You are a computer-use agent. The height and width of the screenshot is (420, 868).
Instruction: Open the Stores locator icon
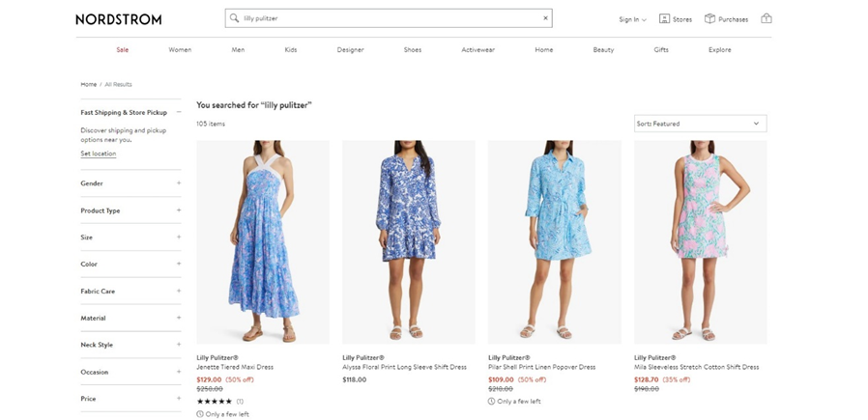665,18
